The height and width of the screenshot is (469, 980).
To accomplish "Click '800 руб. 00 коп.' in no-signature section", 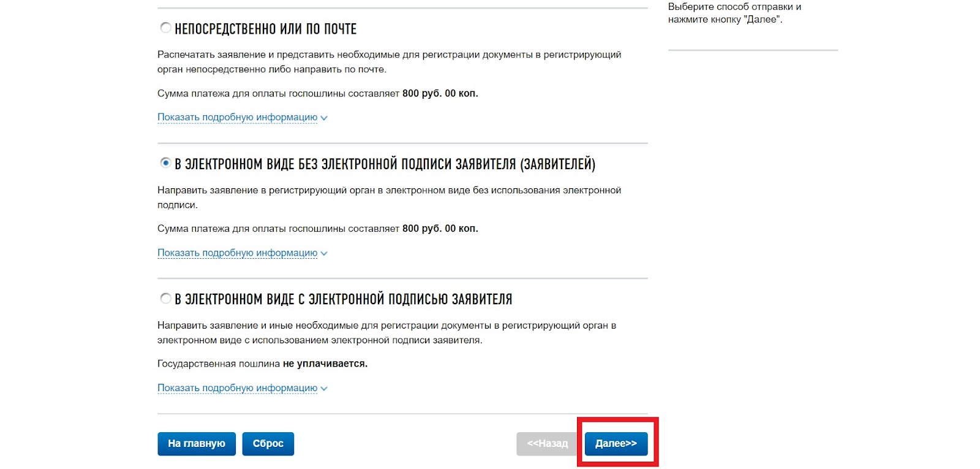I will [x=440, y=229].
